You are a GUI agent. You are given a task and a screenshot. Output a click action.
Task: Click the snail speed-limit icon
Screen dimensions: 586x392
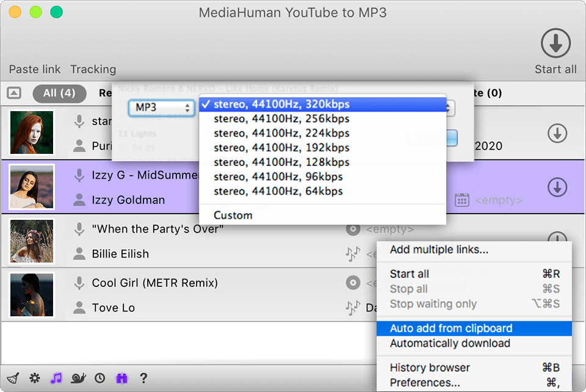78,379
